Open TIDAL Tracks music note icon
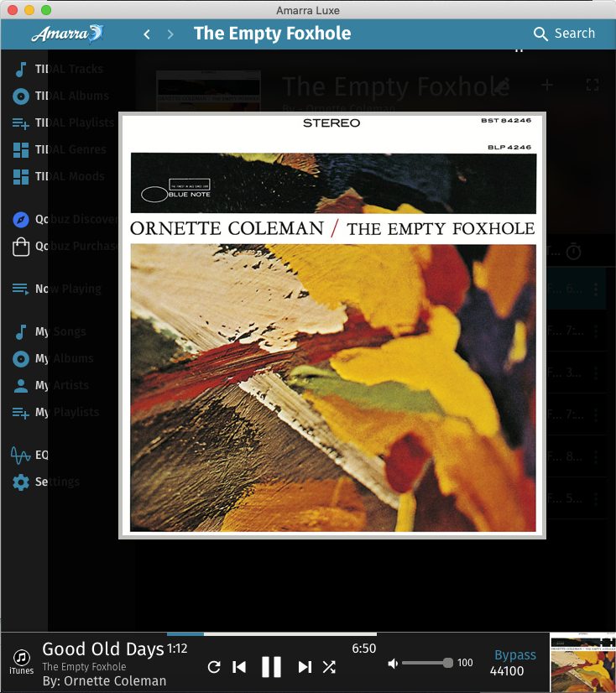The image size is (616, 693). coord(20,70)
